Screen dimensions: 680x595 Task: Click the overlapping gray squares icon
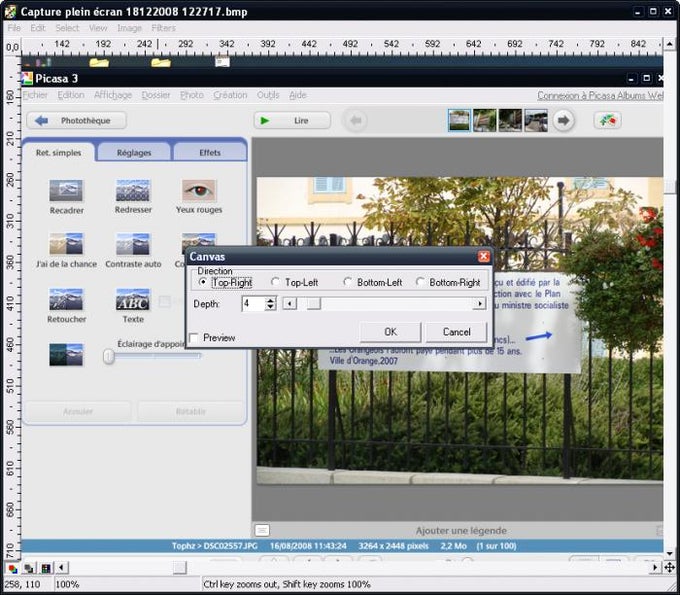[29, 568]
